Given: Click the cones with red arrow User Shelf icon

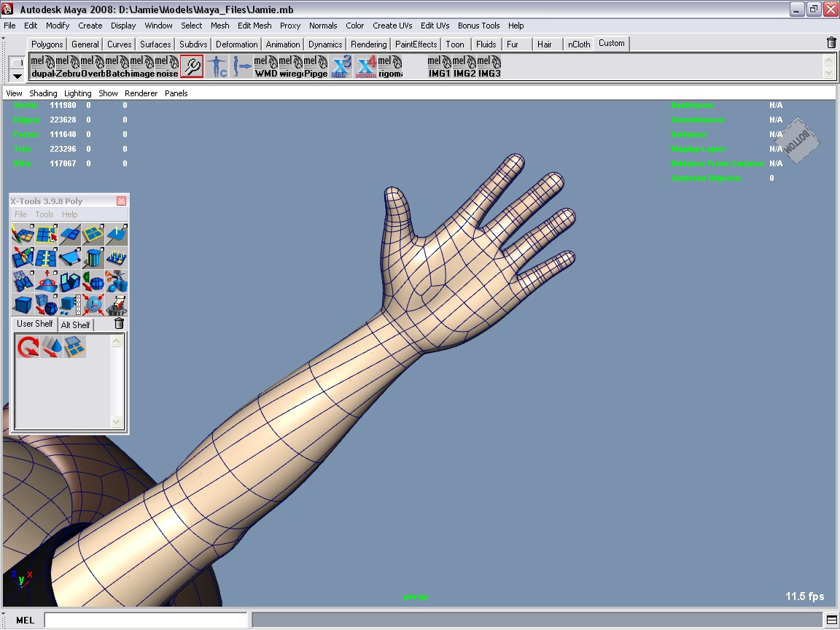Looking at the screenshot, I should (52, 346).
